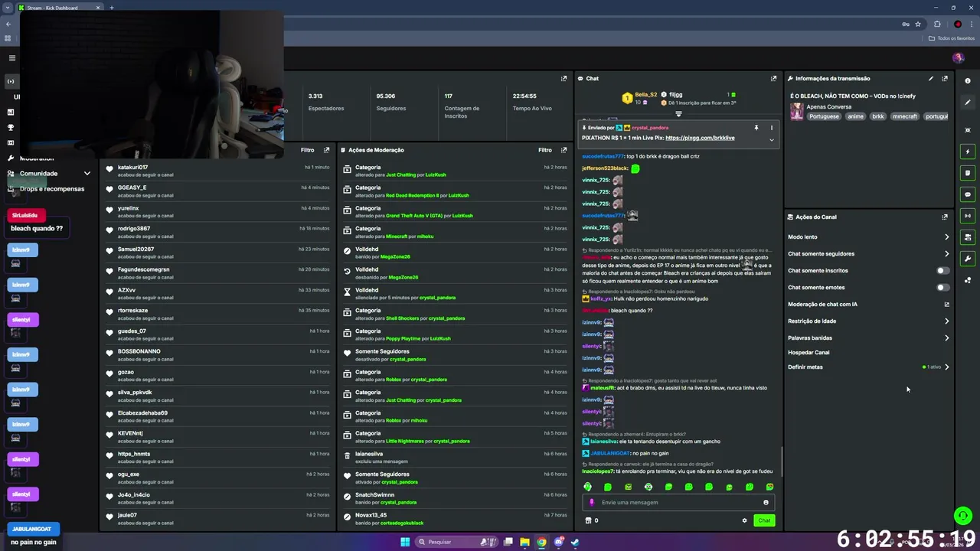Click the anime stream tag

pos(855,116)
